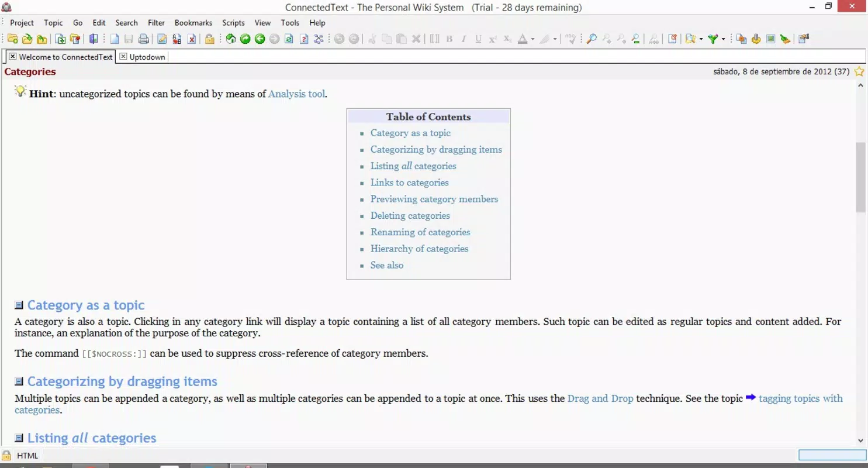Screen dimensions: 868x468
Task: Click the delete topic red X icon
Action: 191,39
